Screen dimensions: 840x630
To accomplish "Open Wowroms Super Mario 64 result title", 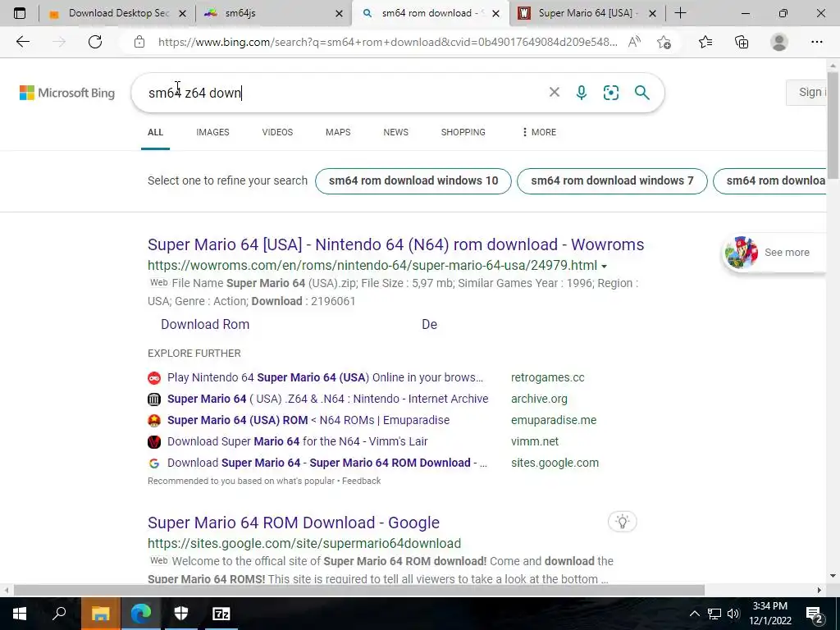I will pyautogui.click(x=396, y=244).
